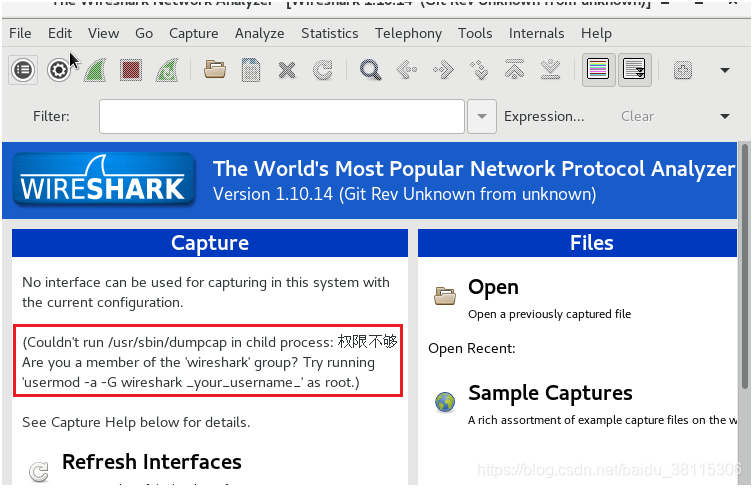
Task: Open the filter Expression... dialog
Action: click(x=544, y=116)
